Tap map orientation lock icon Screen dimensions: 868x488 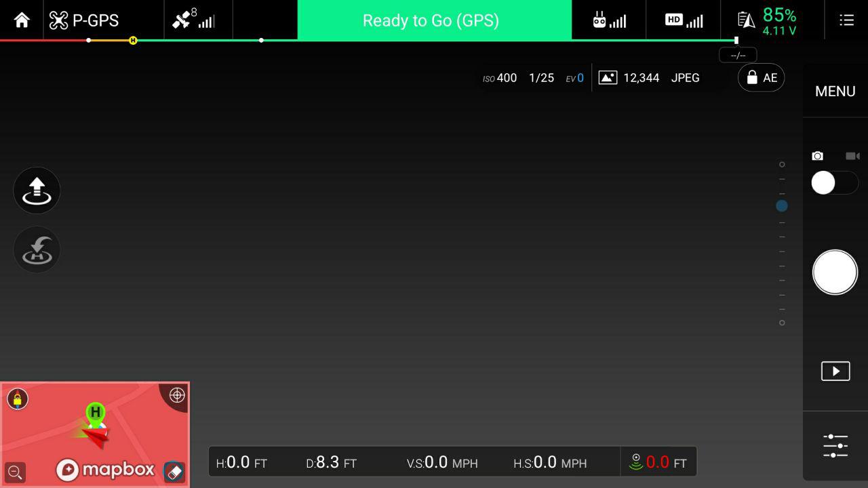coord(17,399)
